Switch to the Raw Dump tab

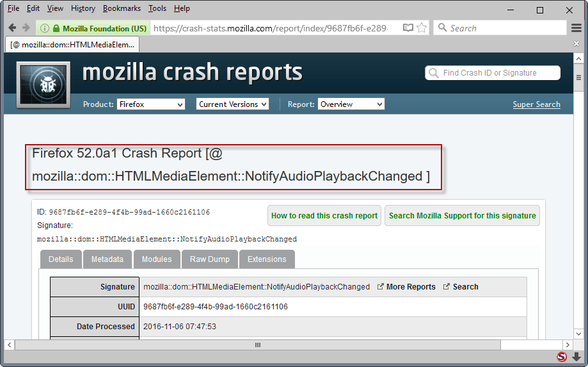210,259
